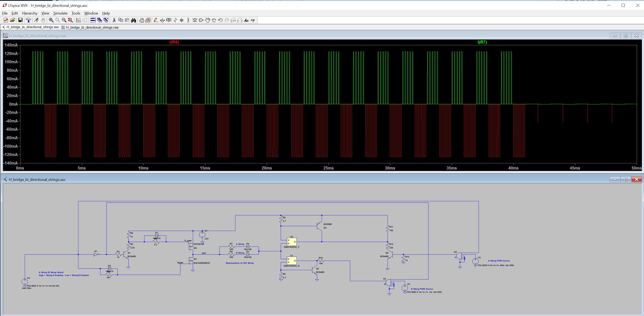Viewport: 644px width, 316px height.
Task: Click the 140mA vertical axis label
Action: [11, 45]
